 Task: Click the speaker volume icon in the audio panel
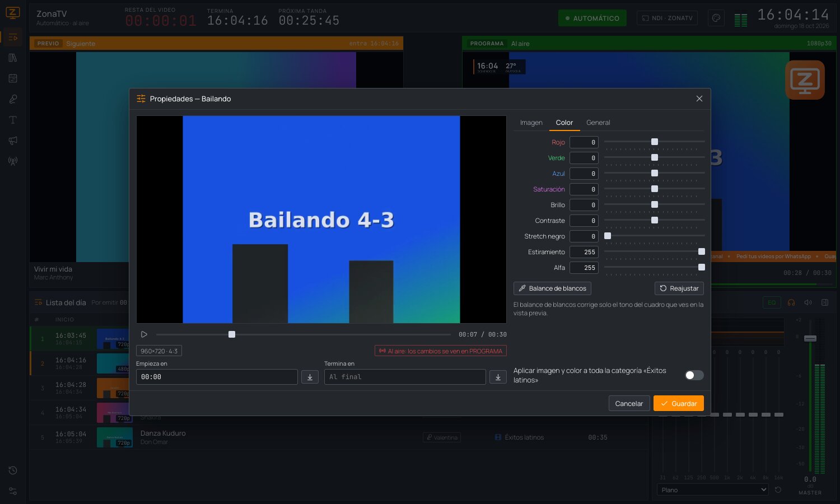pyautogui.click(x=808, y=302)
